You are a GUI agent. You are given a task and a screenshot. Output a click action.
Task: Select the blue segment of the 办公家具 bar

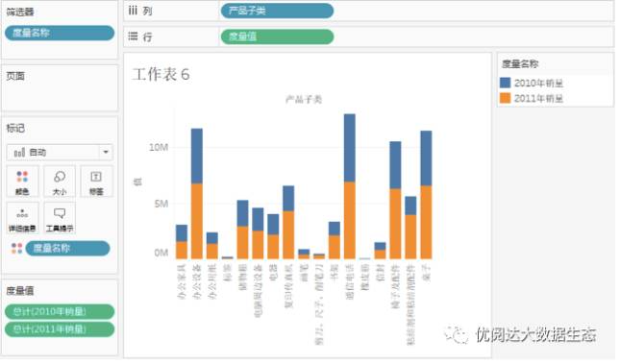(182, 233)
